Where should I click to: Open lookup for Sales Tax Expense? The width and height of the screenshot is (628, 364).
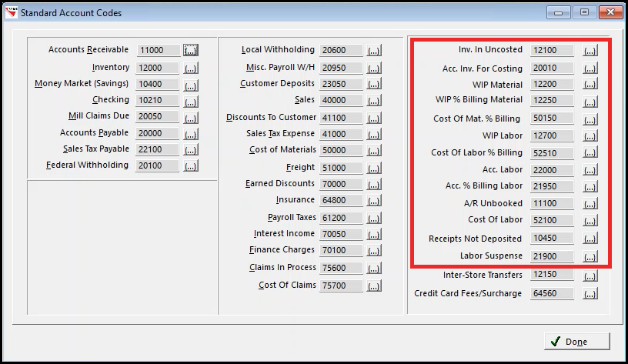click(374, 134)
